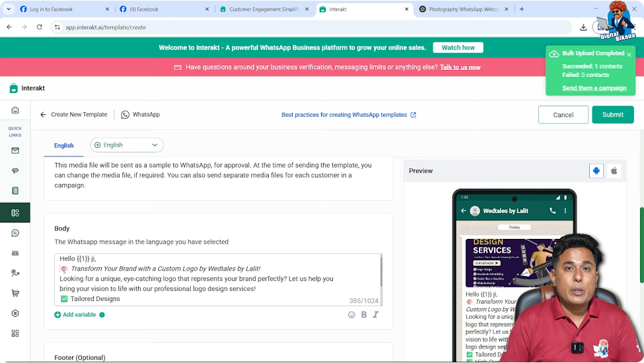Open the browser downloads icon

583,28
